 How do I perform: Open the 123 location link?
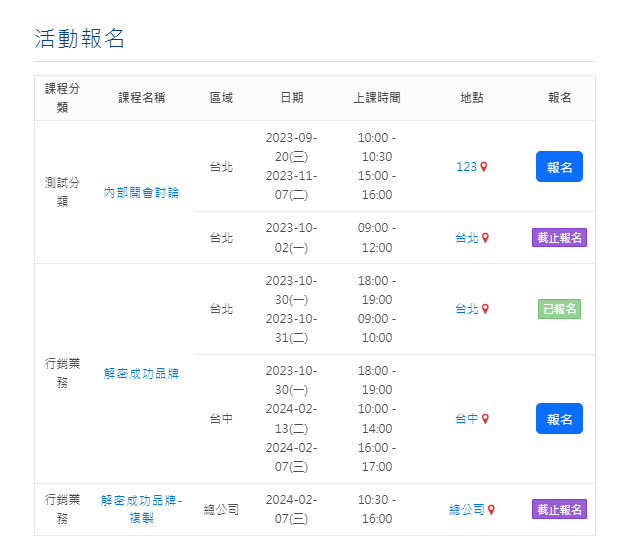pyautogui.click(x=466, y=167)
